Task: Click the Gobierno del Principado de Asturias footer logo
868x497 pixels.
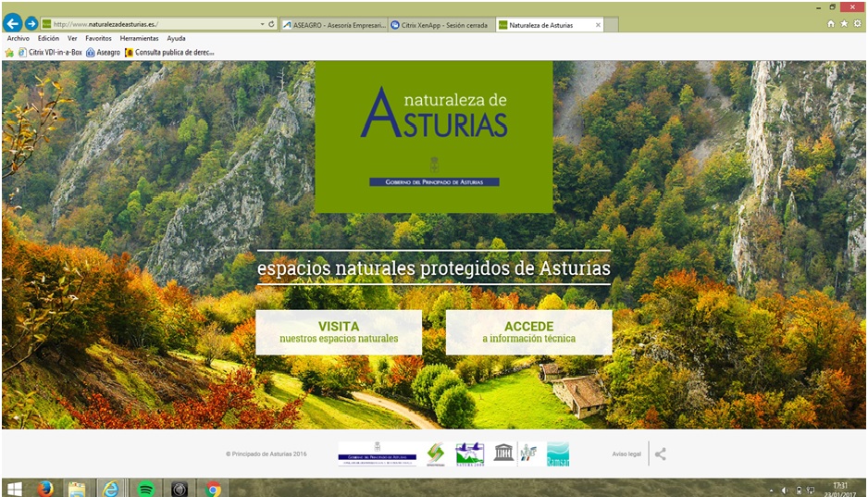Action: [x=377, y=454]
